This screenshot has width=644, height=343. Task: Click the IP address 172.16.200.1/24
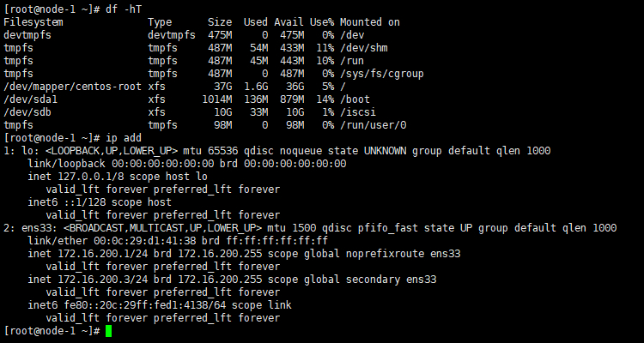[98, 253]
